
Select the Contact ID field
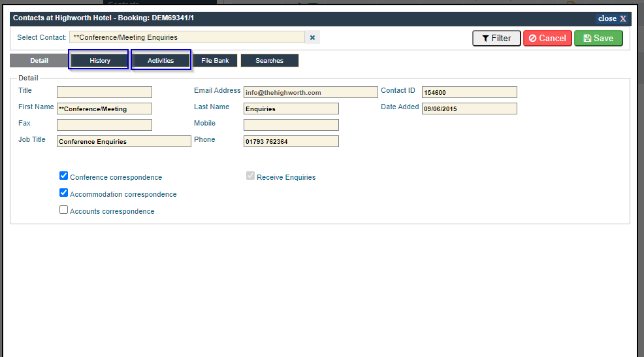click(470, 92)
